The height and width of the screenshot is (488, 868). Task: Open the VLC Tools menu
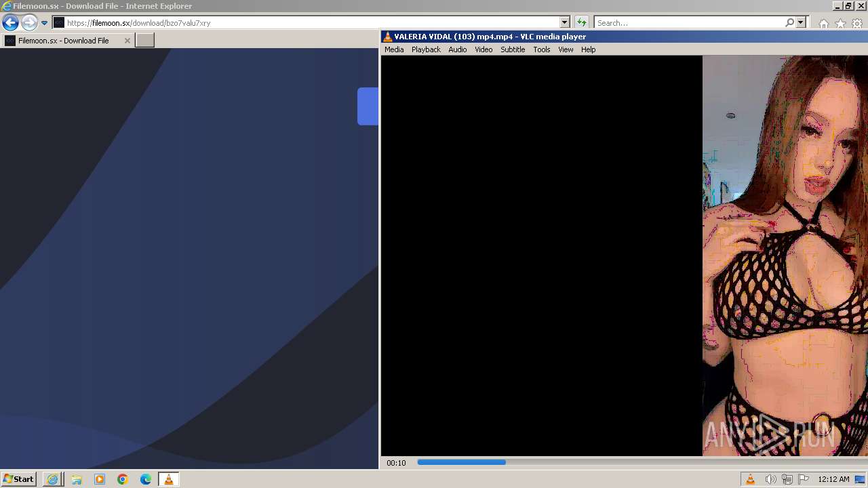coord(541,49)
